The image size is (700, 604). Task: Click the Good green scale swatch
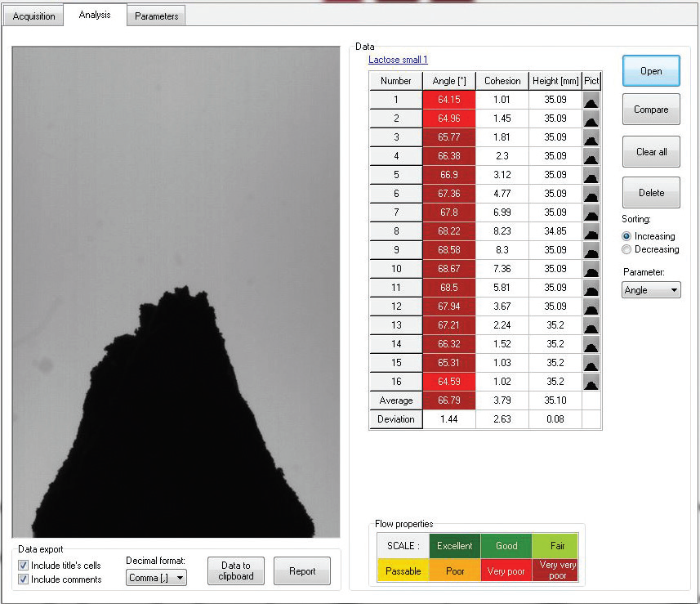point(506,546)
